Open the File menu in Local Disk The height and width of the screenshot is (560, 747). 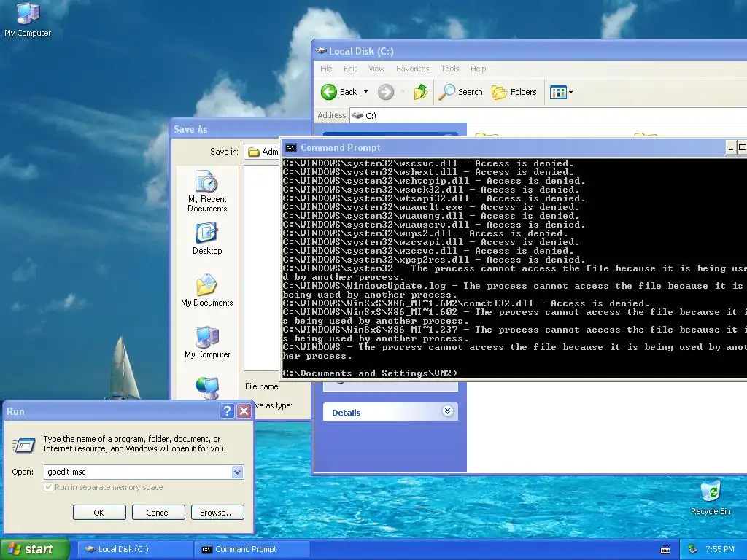(326, 69)
